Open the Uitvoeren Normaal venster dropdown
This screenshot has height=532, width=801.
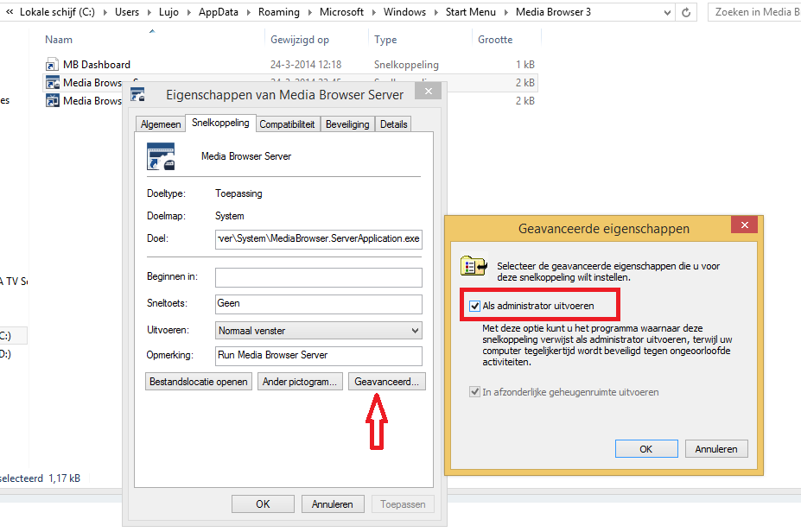(319, 330)
